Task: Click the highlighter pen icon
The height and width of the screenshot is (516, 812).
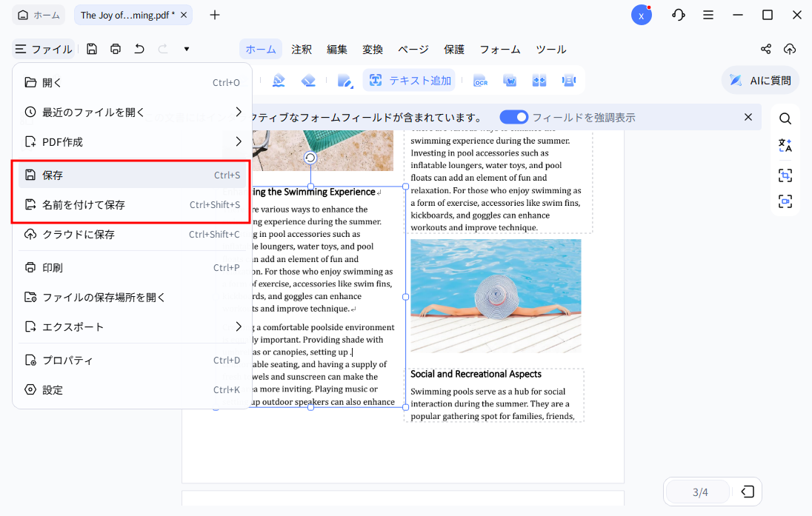Action: (x=279, y=81)
